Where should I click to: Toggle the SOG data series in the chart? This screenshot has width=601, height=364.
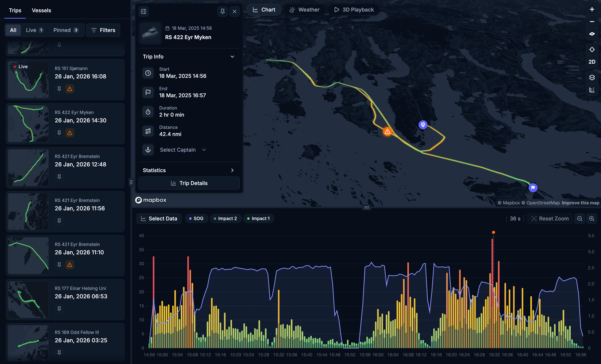tap(196, 218)
